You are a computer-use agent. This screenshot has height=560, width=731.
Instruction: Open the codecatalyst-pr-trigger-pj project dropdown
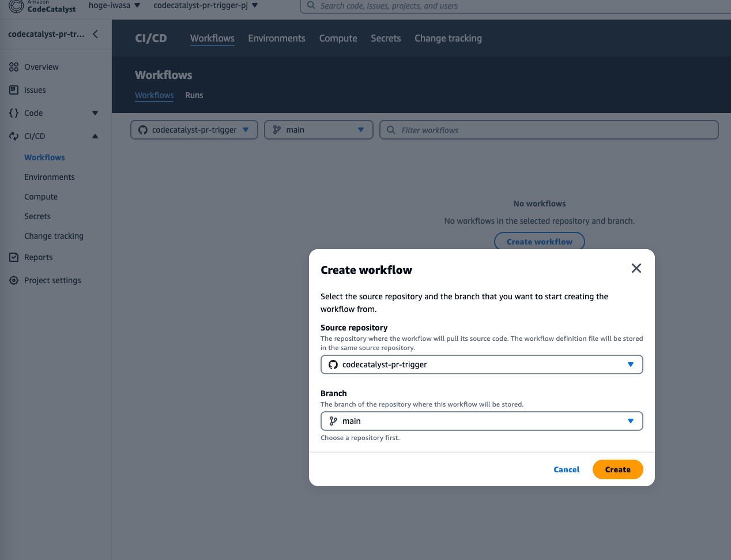[x=206, y=5]
